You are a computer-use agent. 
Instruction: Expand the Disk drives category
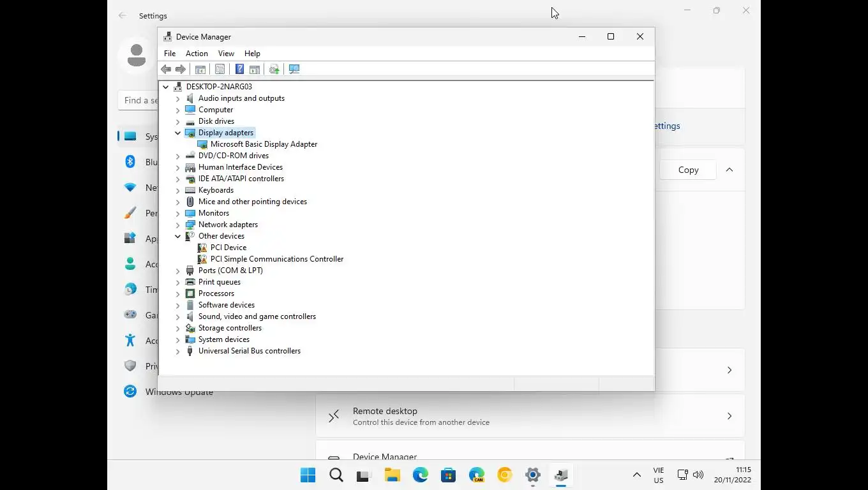pyautogui.click(x=178, y=121)
